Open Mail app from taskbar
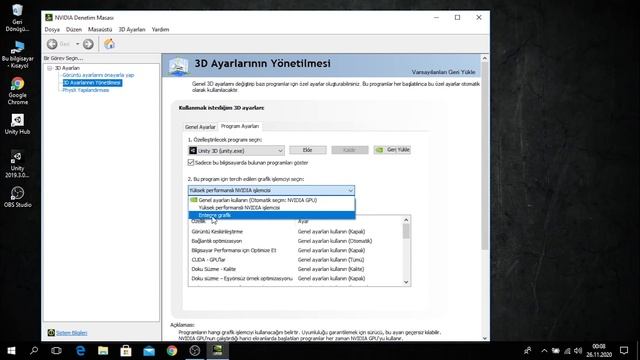 149,351
